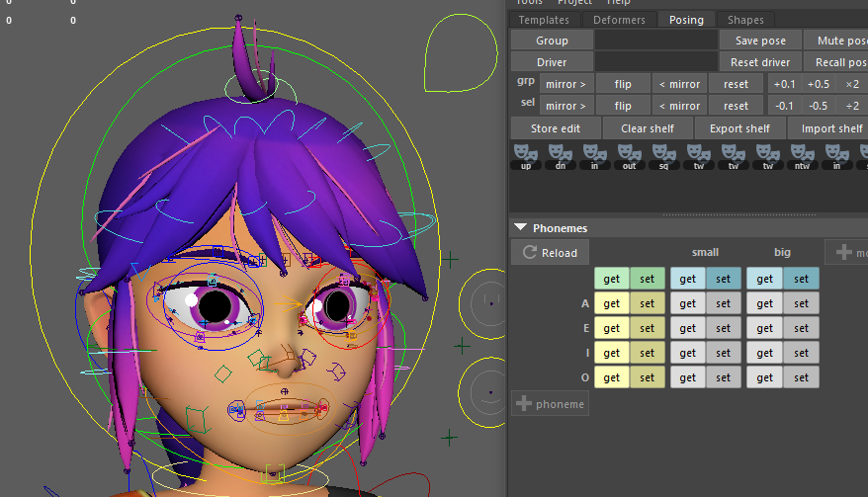Viewport: 868px width, 497px height.
Task: Focus the Group name input field
Action: (656, 41)
